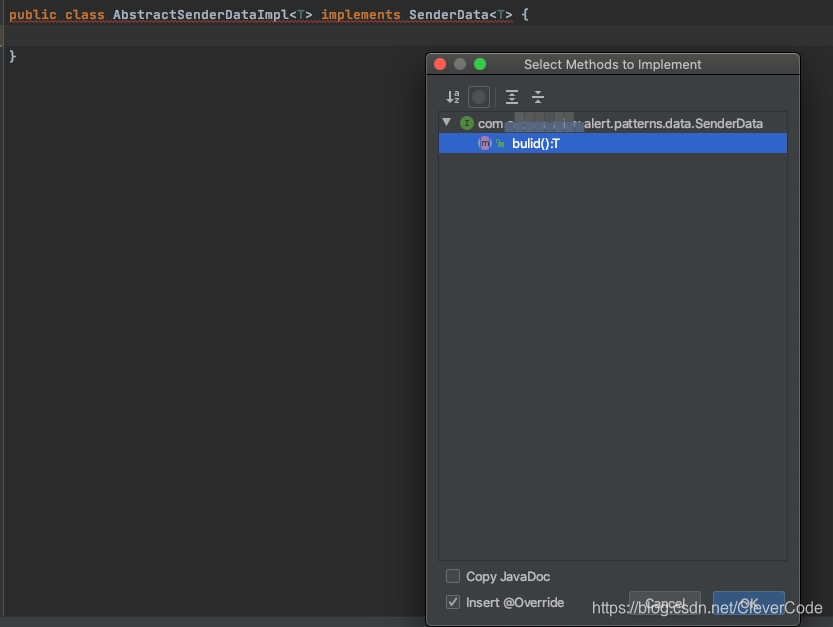
Task: Sort methods alphabetically icon
Action: coord(453,97)
